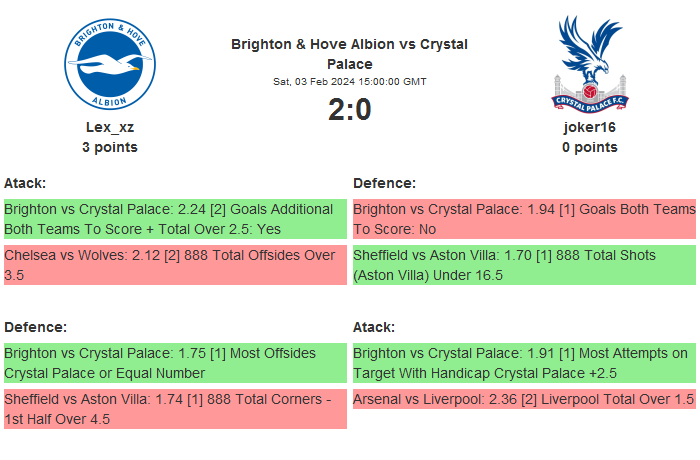Click the match date Sat, 03 Feb 2024
The width and height of the screenshot is (700, 460).
(x=349, y=81)
